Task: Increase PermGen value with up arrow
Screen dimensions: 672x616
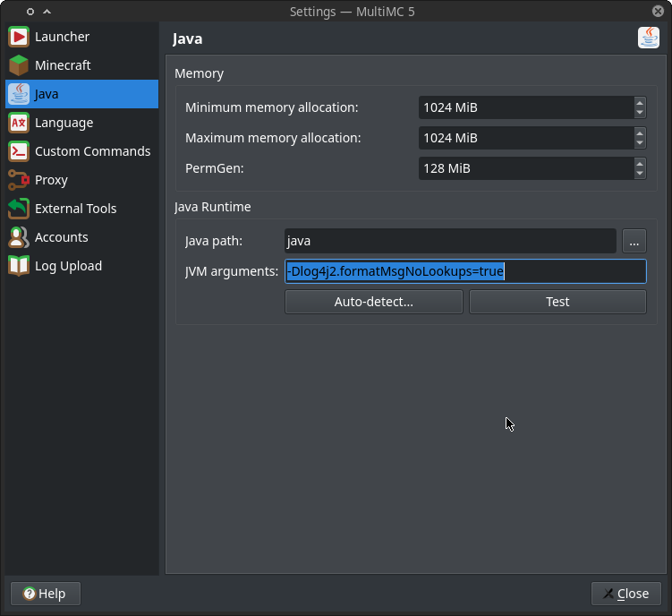Action: coord(640,164)
